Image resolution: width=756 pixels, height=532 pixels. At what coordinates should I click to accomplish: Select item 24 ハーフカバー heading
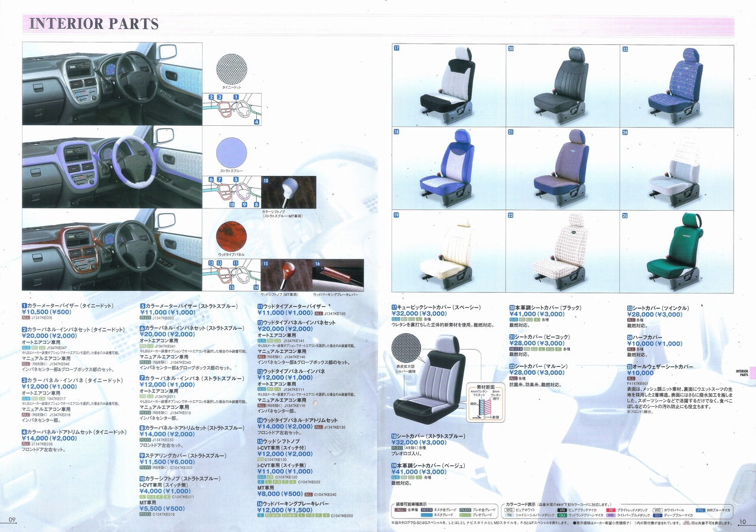[x=644, y=337]
